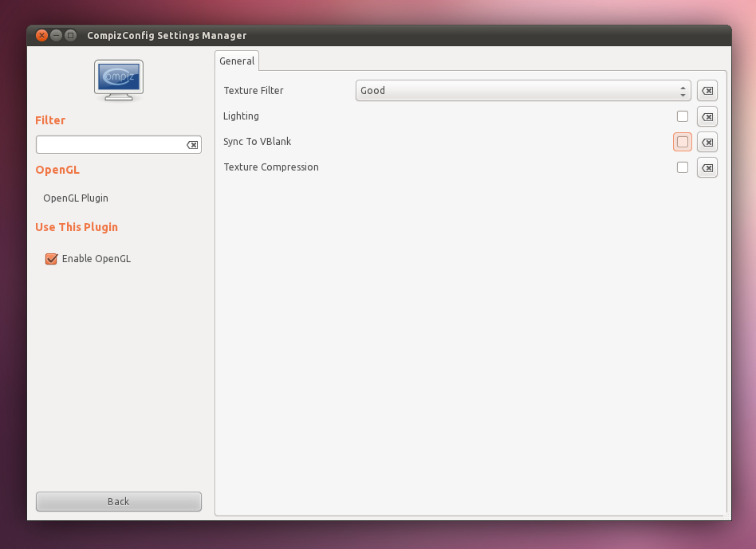Close the CompizConfig Settings Manager window
Screen dimensions: 756x549
42,36
